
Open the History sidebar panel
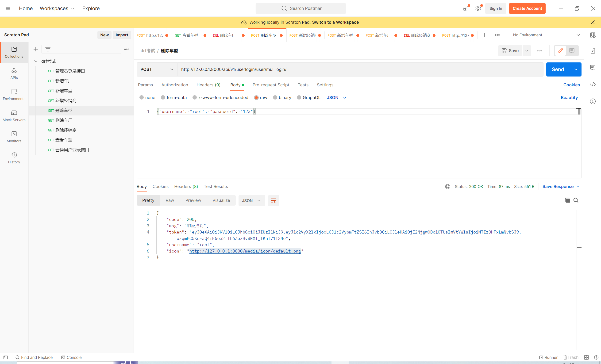[14, 158]
